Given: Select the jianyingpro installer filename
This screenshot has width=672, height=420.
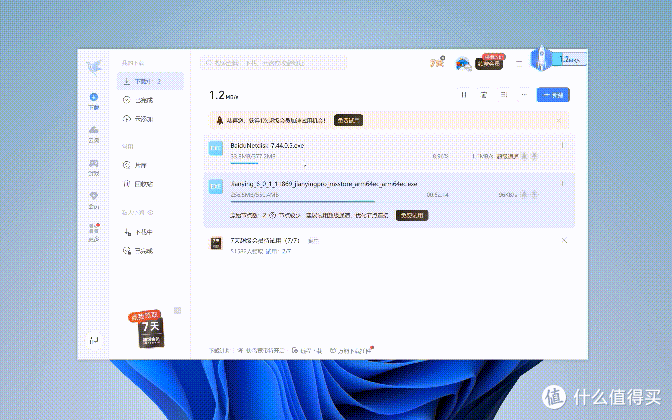Looking at the screenshot, I should point(324,184).
